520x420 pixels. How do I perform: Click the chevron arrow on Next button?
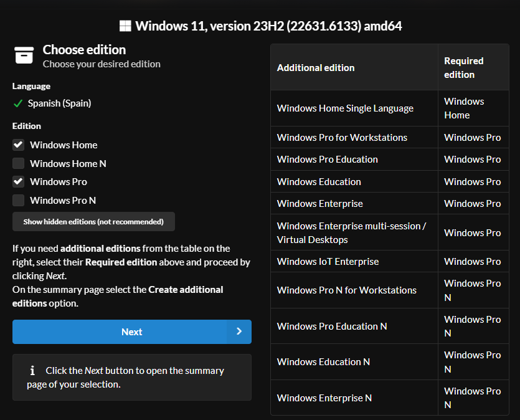click(239, 332)
